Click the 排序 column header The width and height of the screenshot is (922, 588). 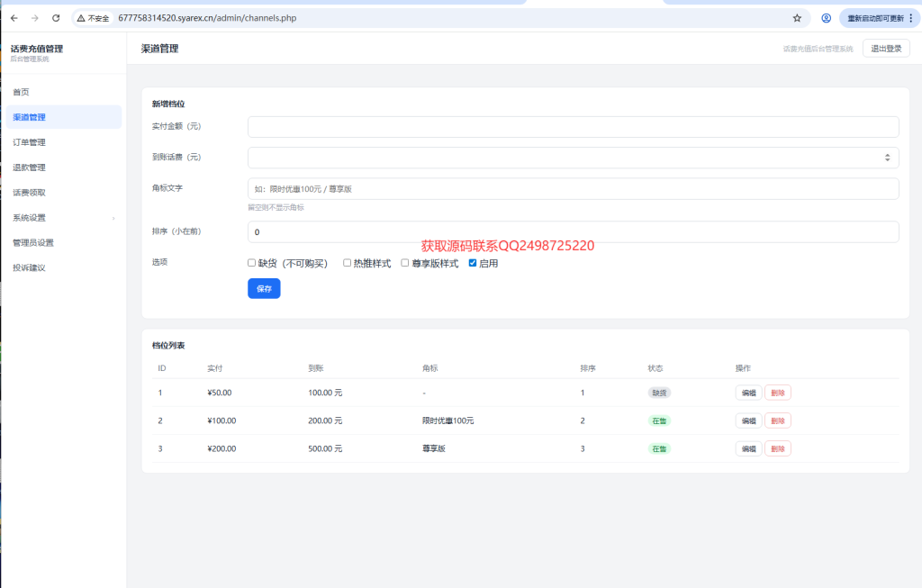588,368
